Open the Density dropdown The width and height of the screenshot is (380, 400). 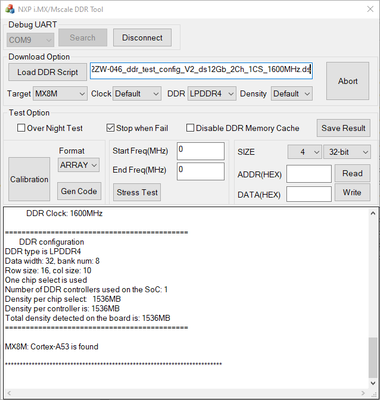click(292, 94)
